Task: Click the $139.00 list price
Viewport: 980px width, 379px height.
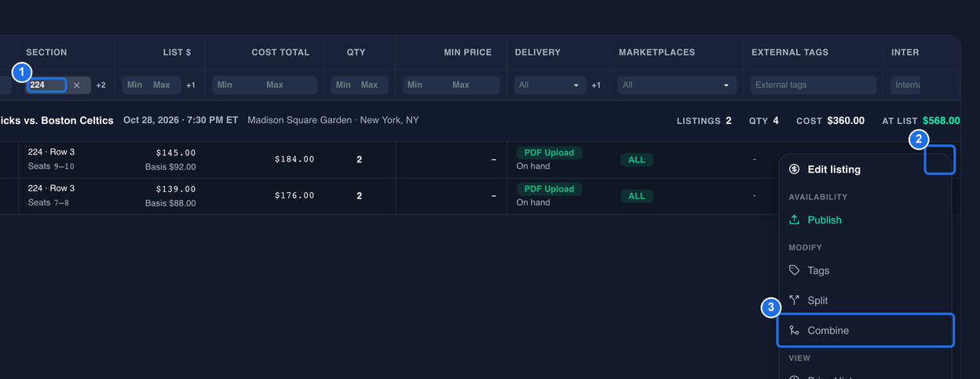Action: point(176,189)
